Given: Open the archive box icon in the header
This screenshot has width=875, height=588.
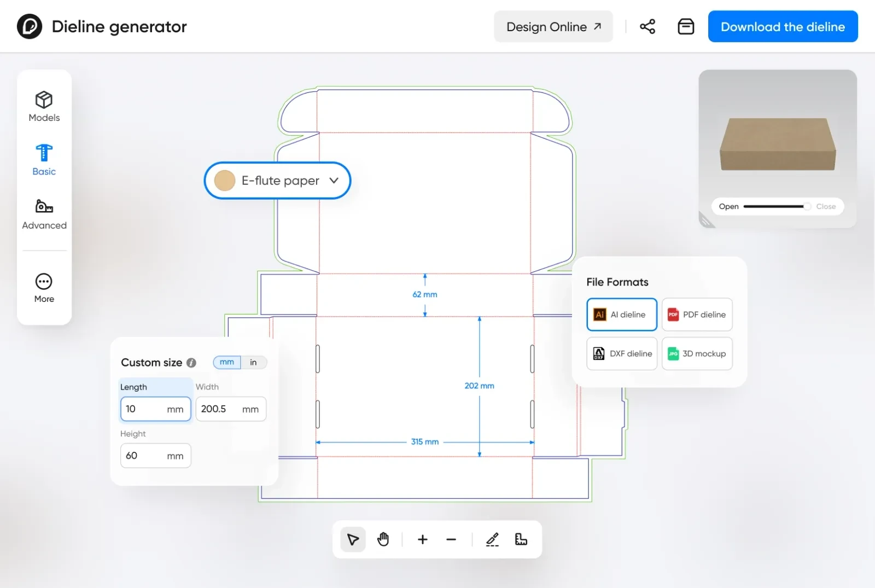Looking at the screenshot, I should click(x=686, y=26).
